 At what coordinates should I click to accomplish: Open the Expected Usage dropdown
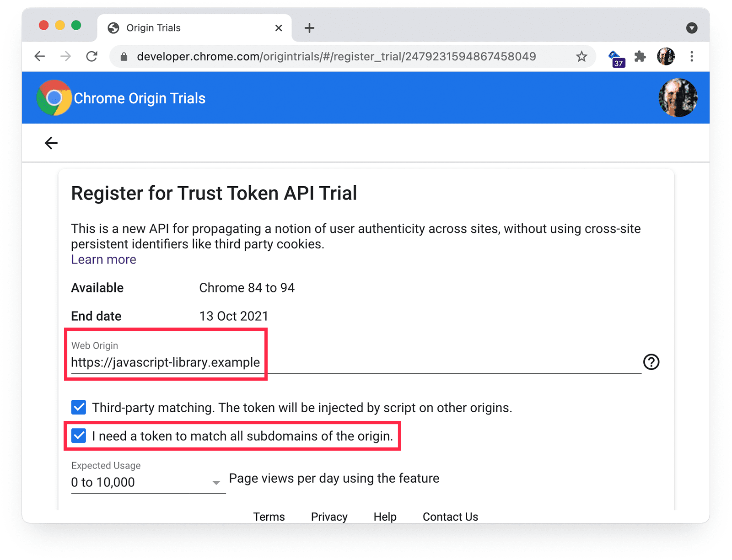(216, 482)
